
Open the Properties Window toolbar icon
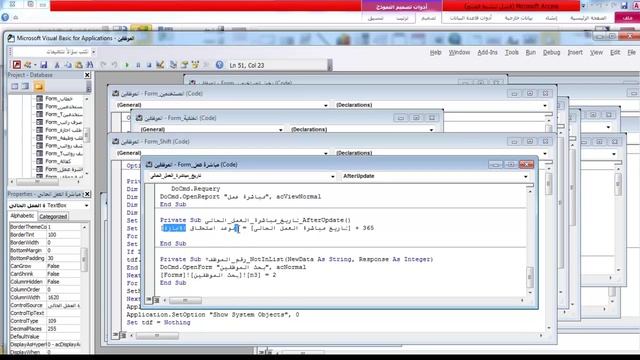click(x=184, y=65)
